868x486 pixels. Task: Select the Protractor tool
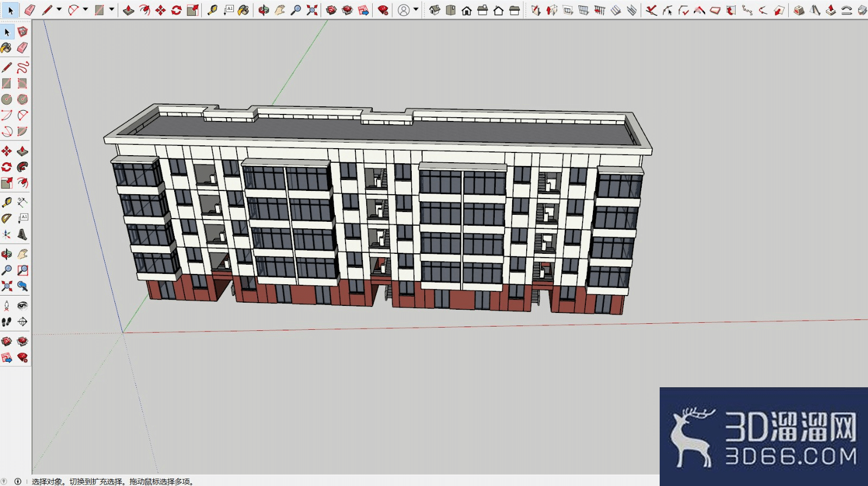coord(7,218)
